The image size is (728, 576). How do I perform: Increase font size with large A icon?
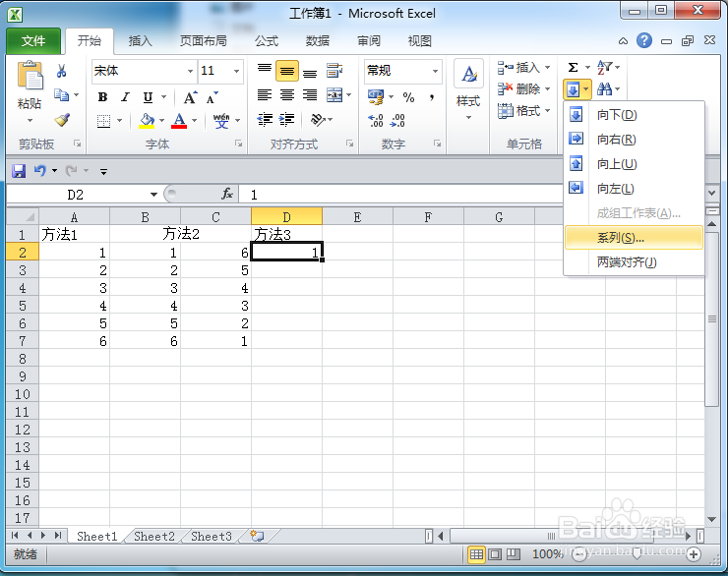point(190,97)
